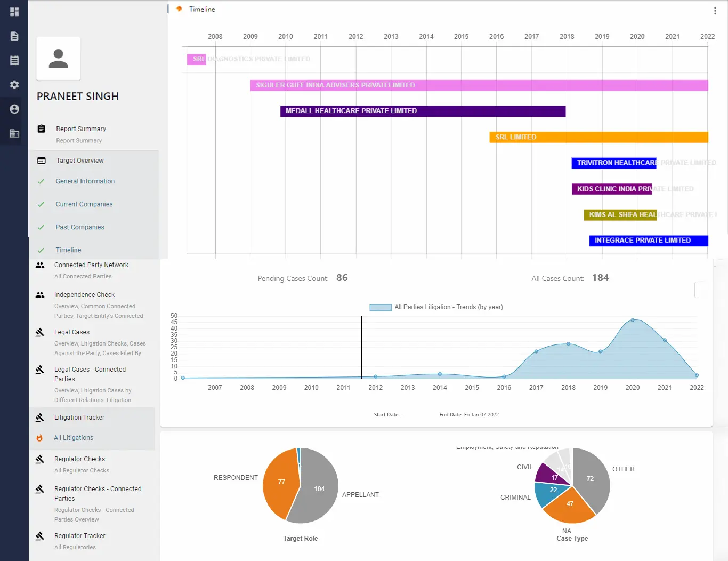
Task: Click the Regulator Checks - Connected Parties gavel icon
Action: (x=40, y=489)
